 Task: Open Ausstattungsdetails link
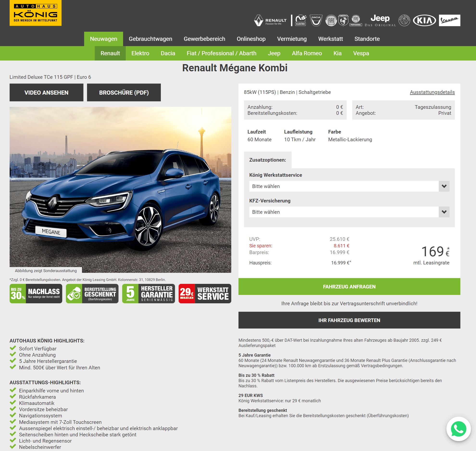[x=432, y=92]
